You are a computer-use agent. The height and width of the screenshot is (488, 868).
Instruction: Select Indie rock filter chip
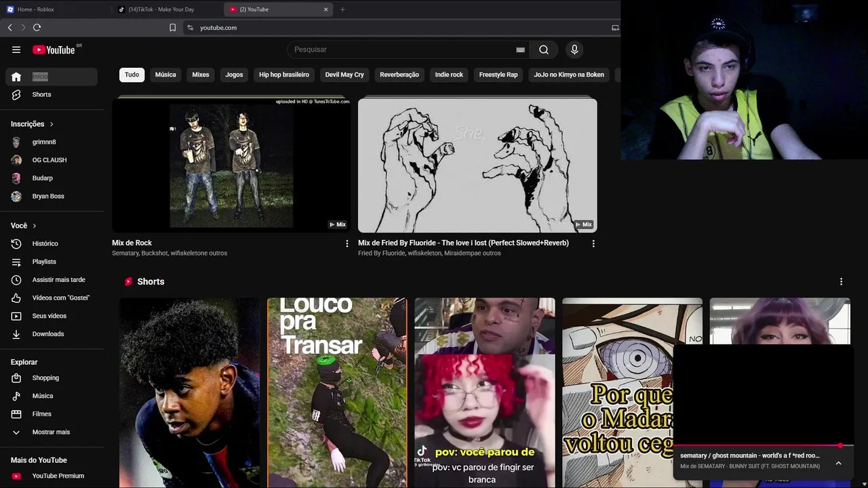(x=449, y=75)
